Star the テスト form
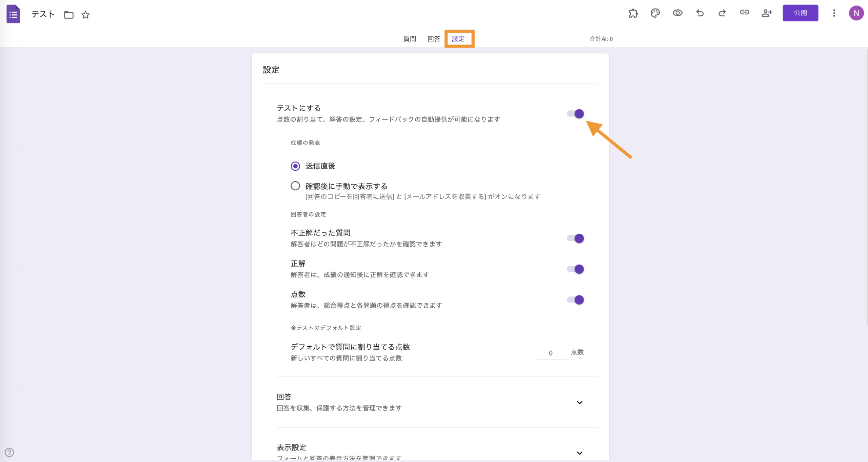This screenshot has height=462, width=868. (x=85, y=15)
